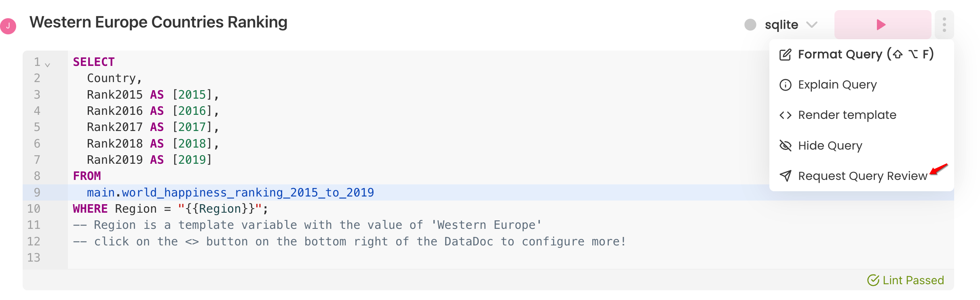Click the gray sqlite connection status dot
The image size is (980, 300).
click(x=750, y=25)
